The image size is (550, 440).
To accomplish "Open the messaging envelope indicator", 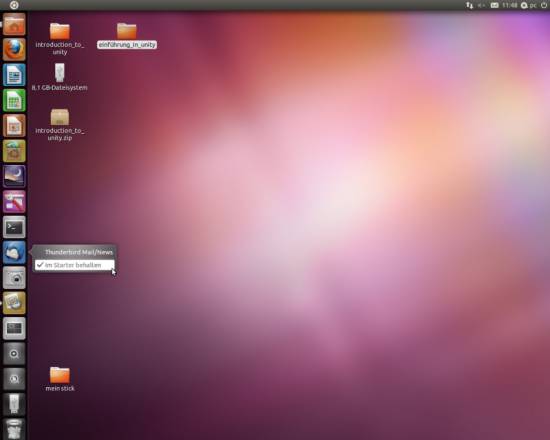I will pyautogui.click(x=494, y=5).
